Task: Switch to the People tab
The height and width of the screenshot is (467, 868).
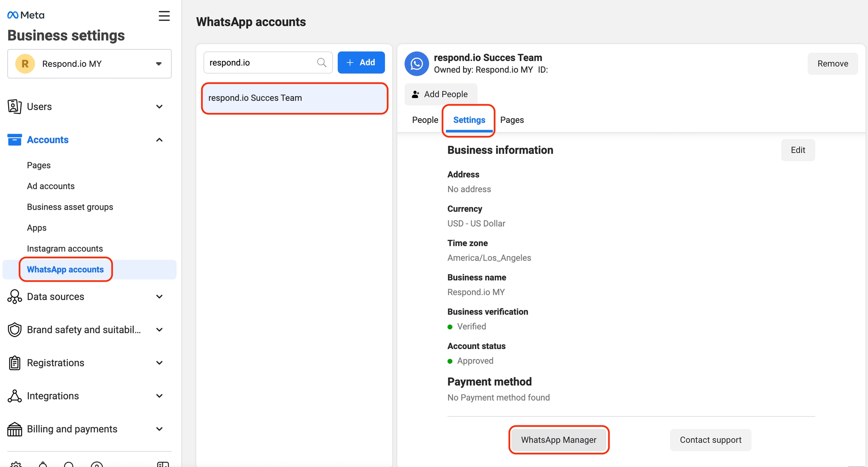Action: (425, 120)
